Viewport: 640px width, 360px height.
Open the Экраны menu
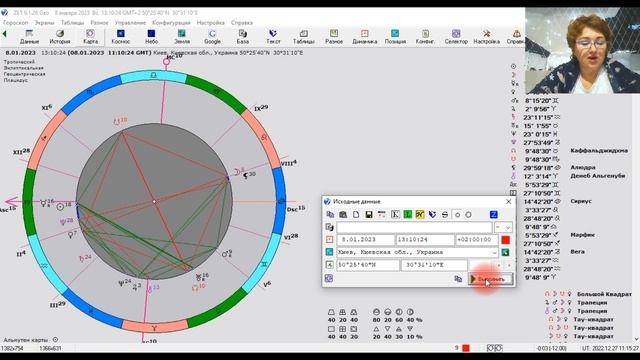pyautogui.click(x=44, y=23)
